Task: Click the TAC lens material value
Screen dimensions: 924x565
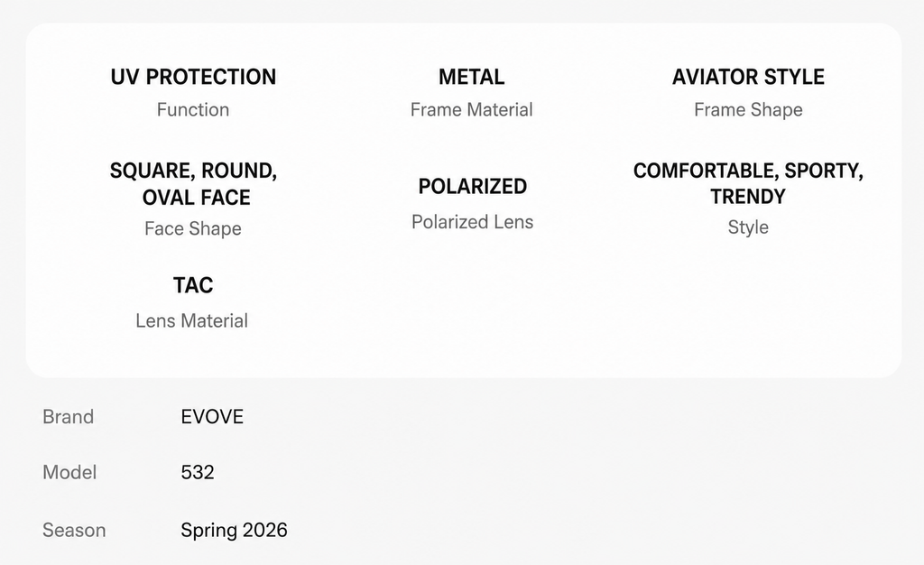Action: 193,285
